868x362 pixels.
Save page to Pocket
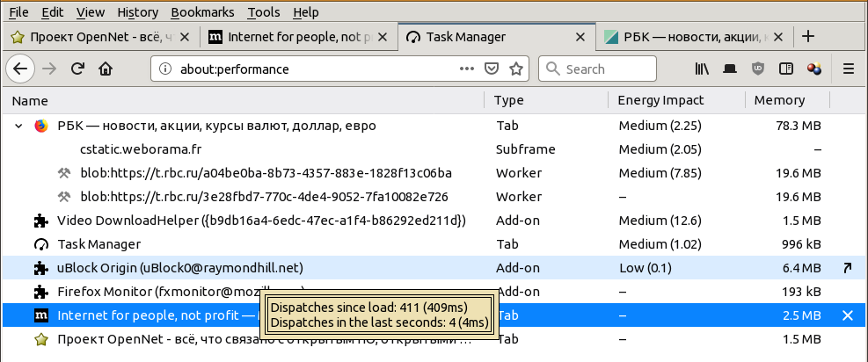(493, 69)
